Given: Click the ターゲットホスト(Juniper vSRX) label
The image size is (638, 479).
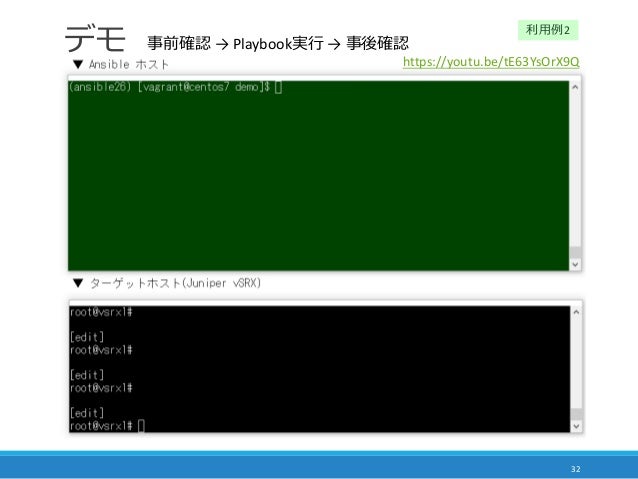Looking at the screenshot, I should point(175,283).
